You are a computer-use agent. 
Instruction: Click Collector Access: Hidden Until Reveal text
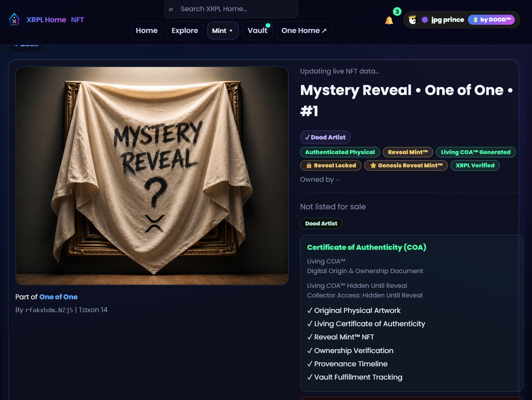point(365,295)
